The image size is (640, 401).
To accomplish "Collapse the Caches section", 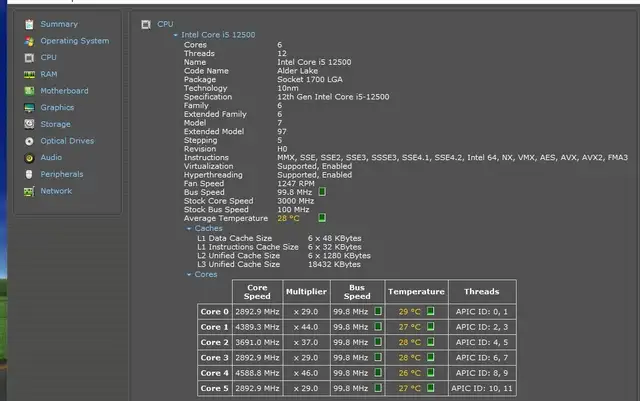I will pos(188,228).
